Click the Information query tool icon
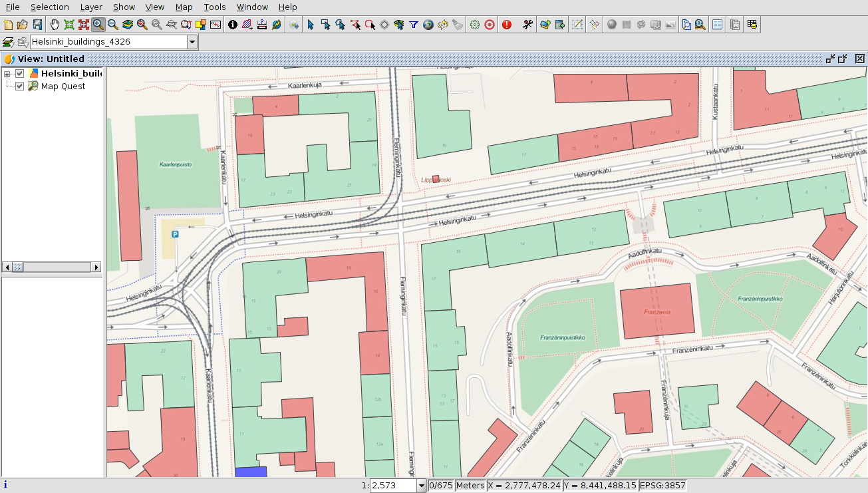This screenshot has height=493, width=868. coord(233,25)
